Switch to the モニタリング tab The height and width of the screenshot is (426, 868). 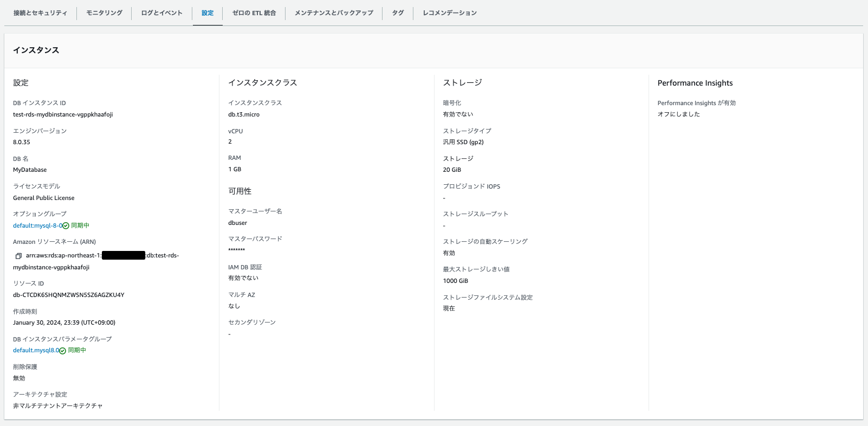click(x=104, y=13)
